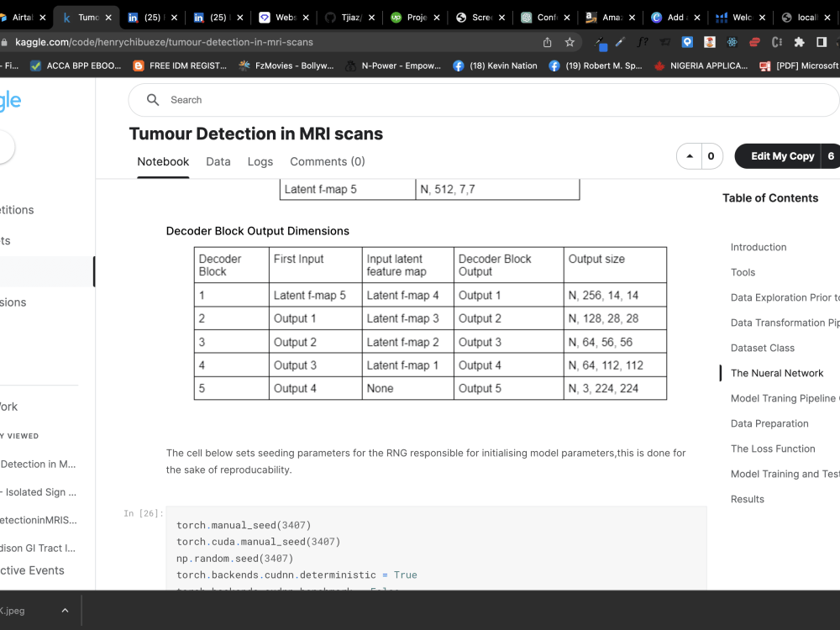Open FREE IDM REGIST... bookmark
Viewport: 840px width, 630px height.
click(x=180, y=66)
